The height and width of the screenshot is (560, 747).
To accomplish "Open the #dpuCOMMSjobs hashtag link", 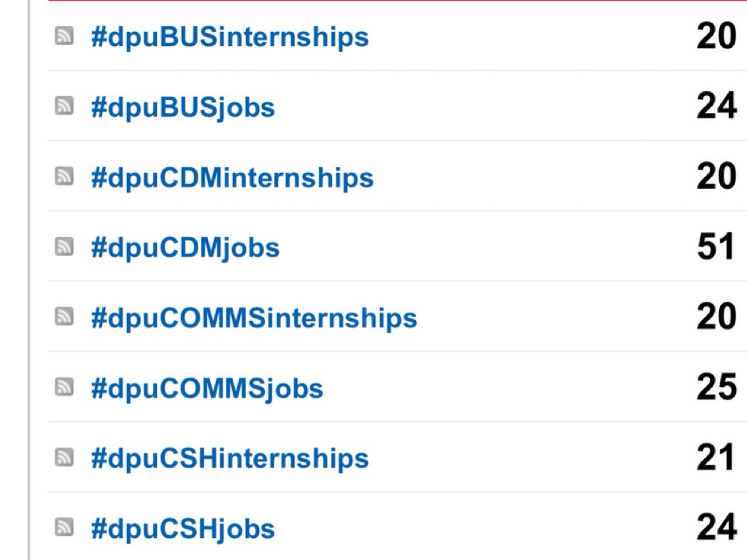I will coord(206,388).
